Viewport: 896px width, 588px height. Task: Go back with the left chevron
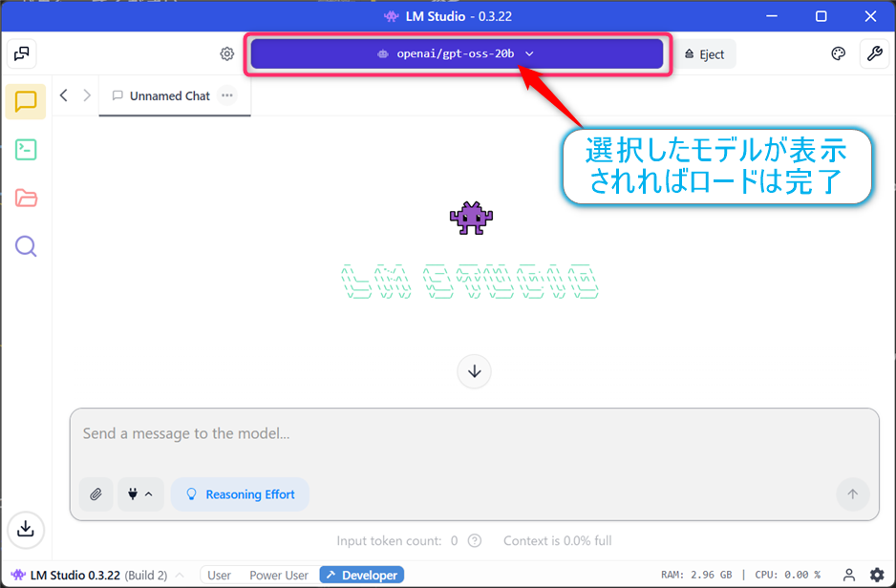(x=64, y=95)
